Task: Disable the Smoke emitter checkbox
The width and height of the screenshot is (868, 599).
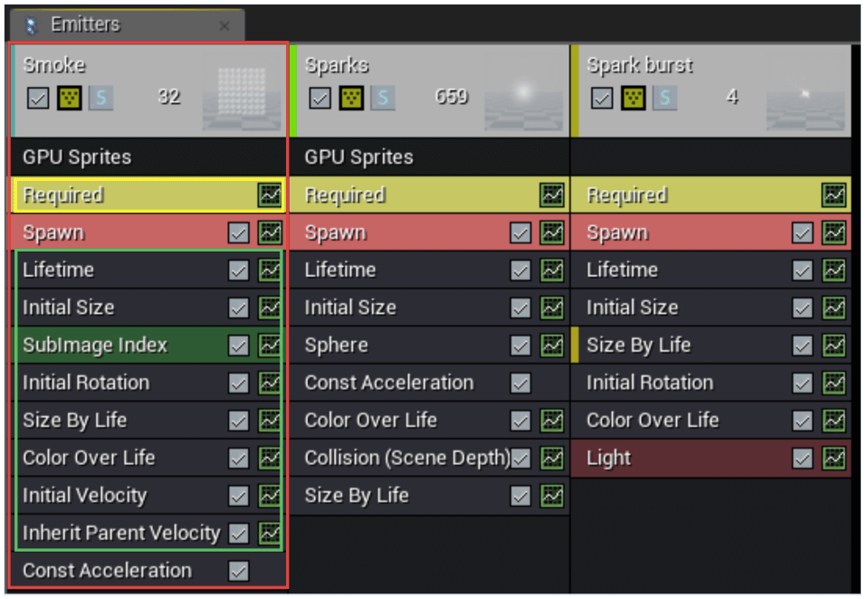Action: point(38,97)
